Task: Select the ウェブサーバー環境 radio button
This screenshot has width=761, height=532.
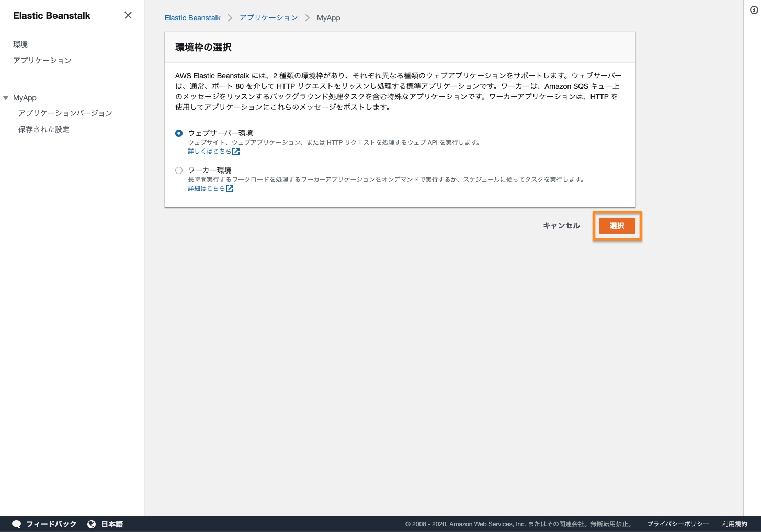Action: click(179, 133)
